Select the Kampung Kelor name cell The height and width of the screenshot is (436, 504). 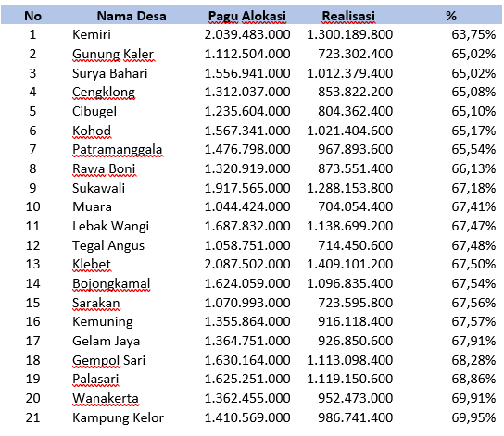click(x=119, y=418)
